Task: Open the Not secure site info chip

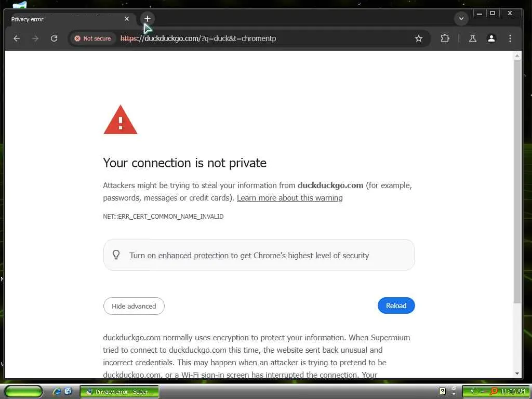Action: pyautogui.click(x=92, y=38)
